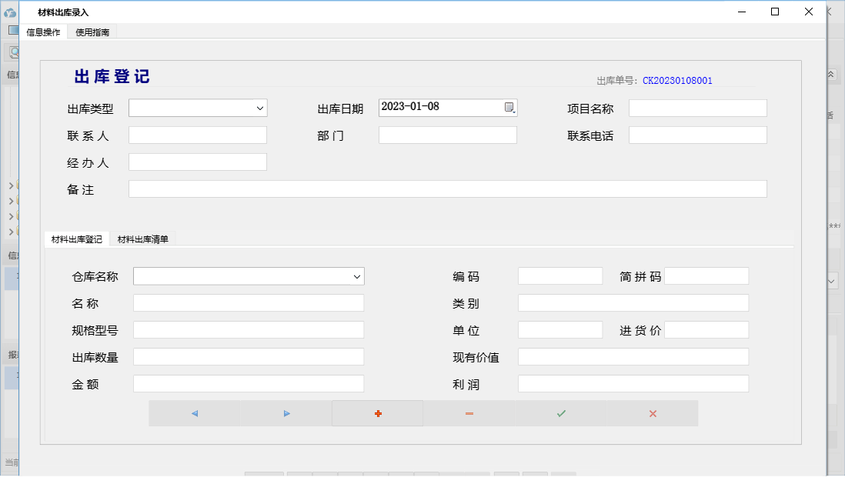Image resolution: width=845 pixels, height=504 pixels.
Task: Click the 备注 remarks field
Action: pyautogui.click(x=447, y=189)
